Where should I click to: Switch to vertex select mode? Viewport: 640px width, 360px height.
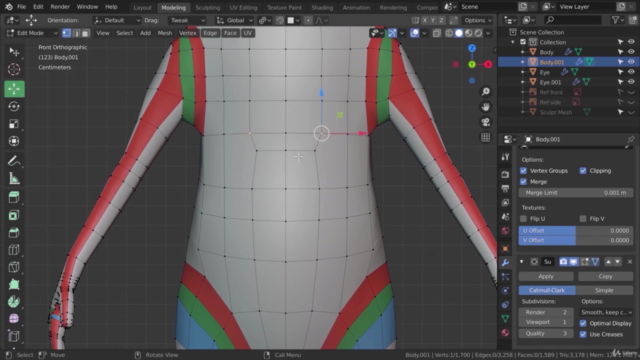coord(67,33)
